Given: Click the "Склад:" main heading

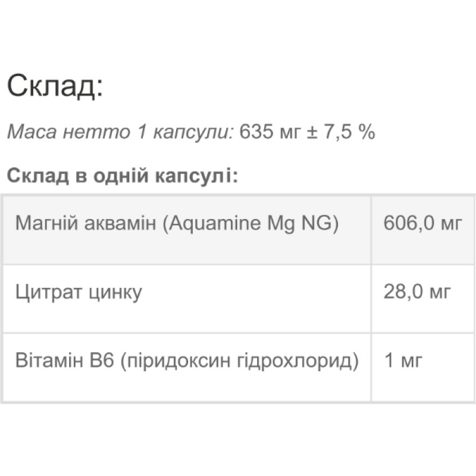Looking at the screenshot, I should click(55, 87).
